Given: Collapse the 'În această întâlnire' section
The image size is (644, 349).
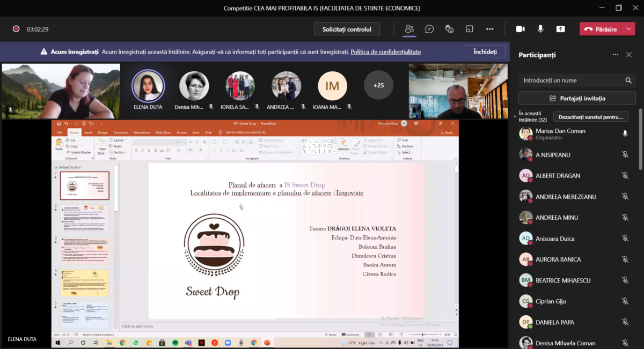Looking at the screenshot, I should (x=515, y=115).
